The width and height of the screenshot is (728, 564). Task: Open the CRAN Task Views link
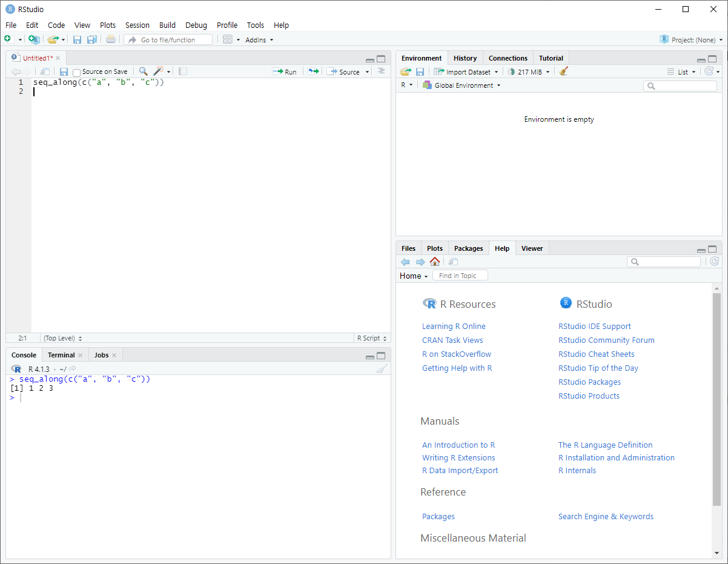point(452,340)
